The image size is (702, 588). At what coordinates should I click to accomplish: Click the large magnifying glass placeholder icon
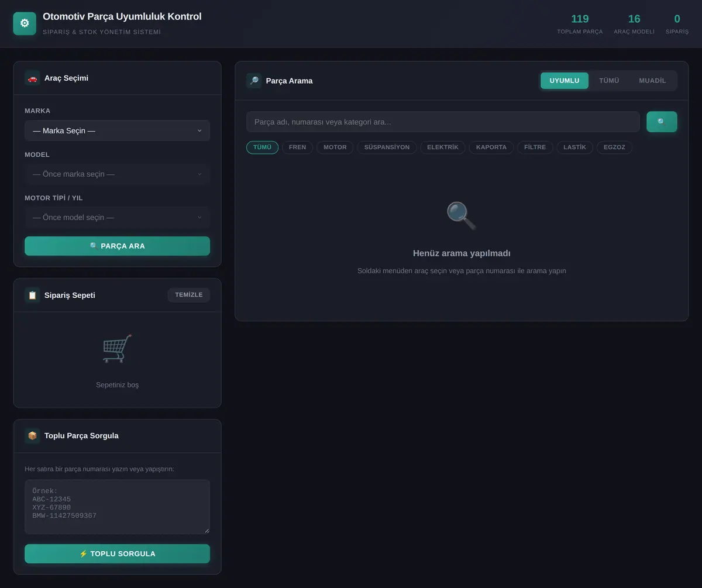click(x=462, y=216)
